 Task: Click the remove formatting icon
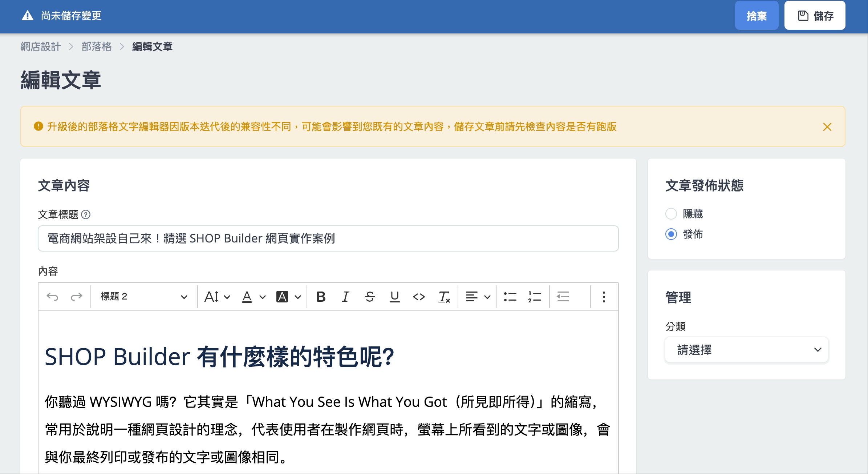(x=444, y=297)
